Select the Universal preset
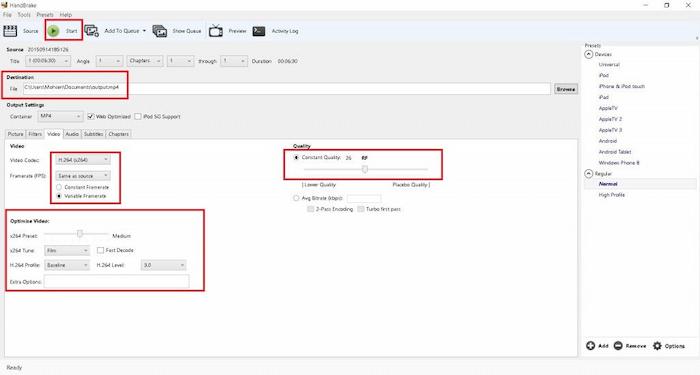The image size is (700, 375). (609, 65)
